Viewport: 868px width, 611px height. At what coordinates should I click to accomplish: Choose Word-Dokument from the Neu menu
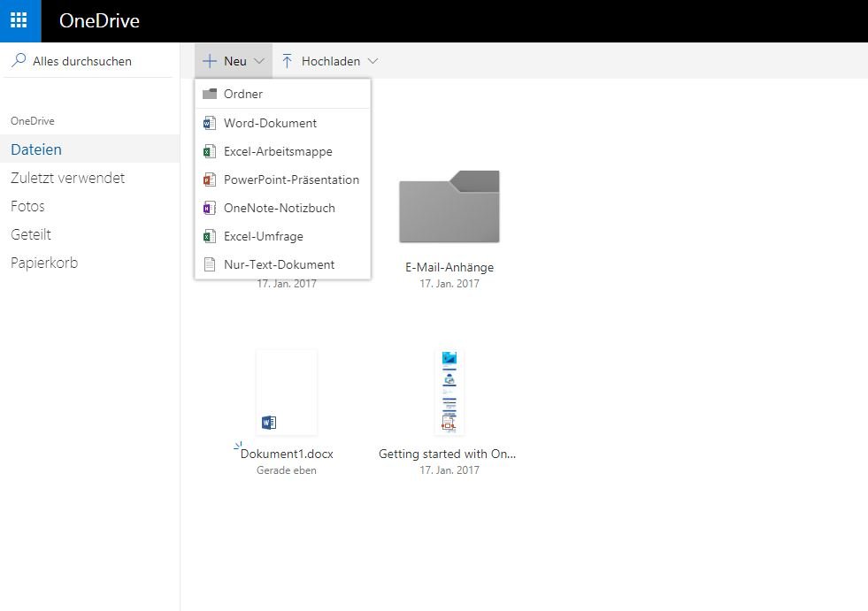coord(283,123)
